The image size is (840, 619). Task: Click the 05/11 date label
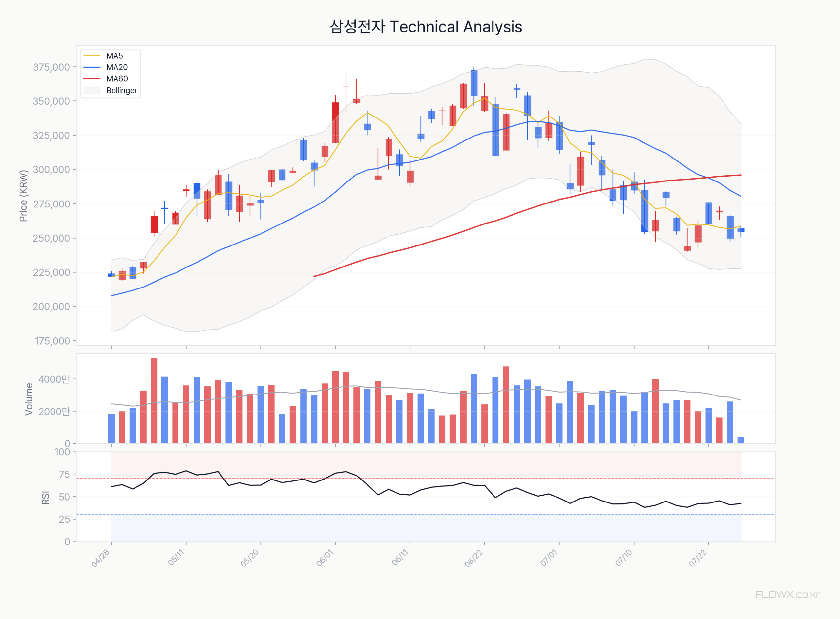(177, 557)
